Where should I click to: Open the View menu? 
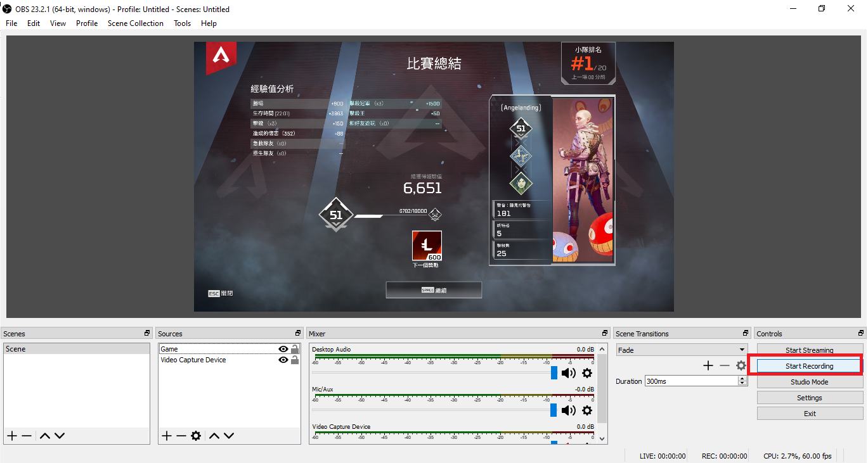[58, 23]
